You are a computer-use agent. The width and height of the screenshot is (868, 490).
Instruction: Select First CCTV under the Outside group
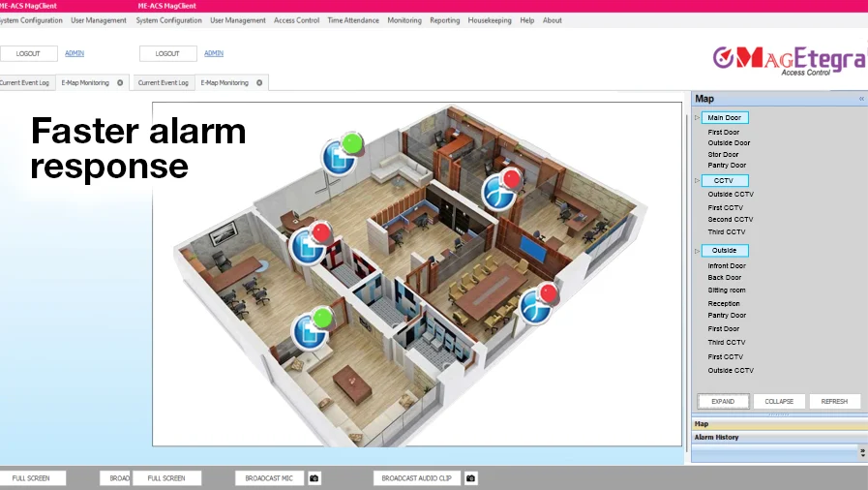[725, 357]
